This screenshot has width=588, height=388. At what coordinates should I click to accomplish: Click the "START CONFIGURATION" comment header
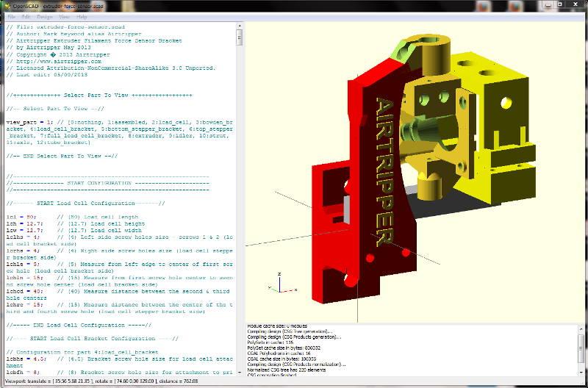tap(99, 183)
